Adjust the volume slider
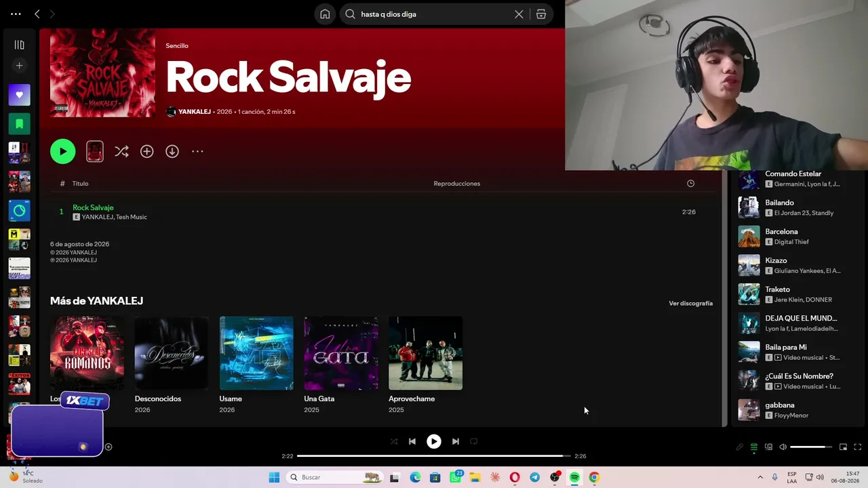This screenshot has width=868, height=488. [812, 447]
